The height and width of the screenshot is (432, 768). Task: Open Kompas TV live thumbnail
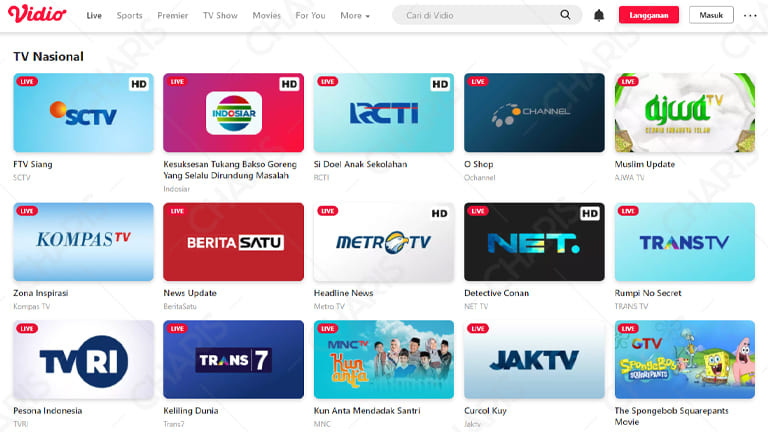coord(83,242)
